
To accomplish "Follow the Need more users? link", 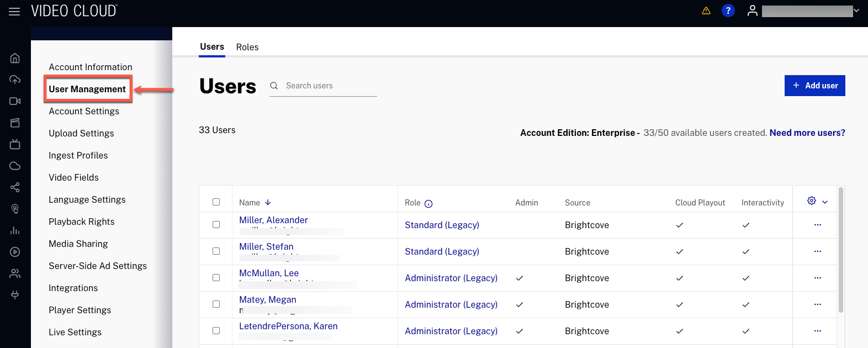I will 807,133.
